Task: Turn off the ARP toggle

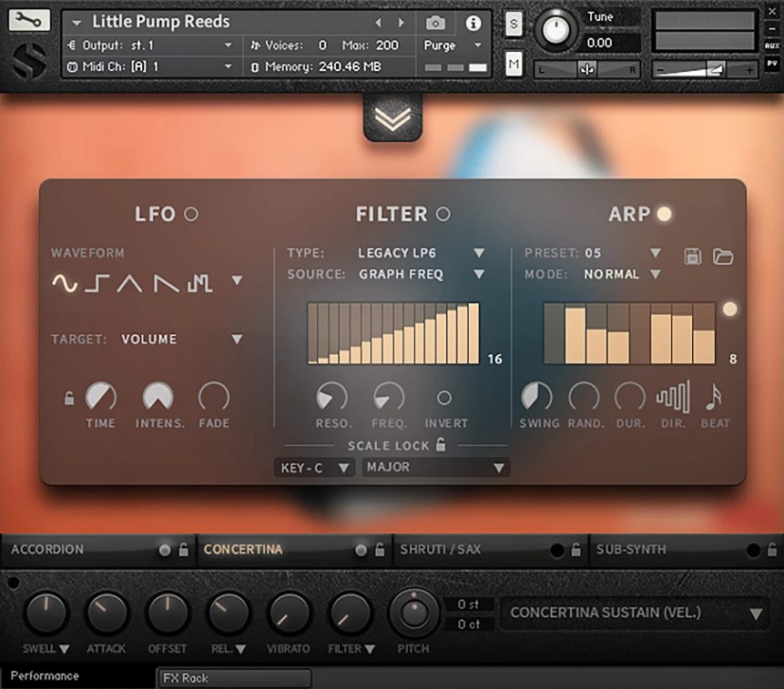Action: tap(664, 215)
